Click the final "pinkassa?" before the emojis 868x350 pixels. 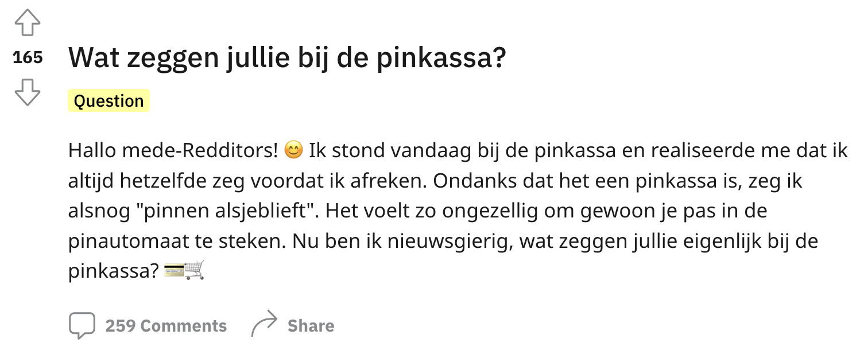[x=113, y=270]
